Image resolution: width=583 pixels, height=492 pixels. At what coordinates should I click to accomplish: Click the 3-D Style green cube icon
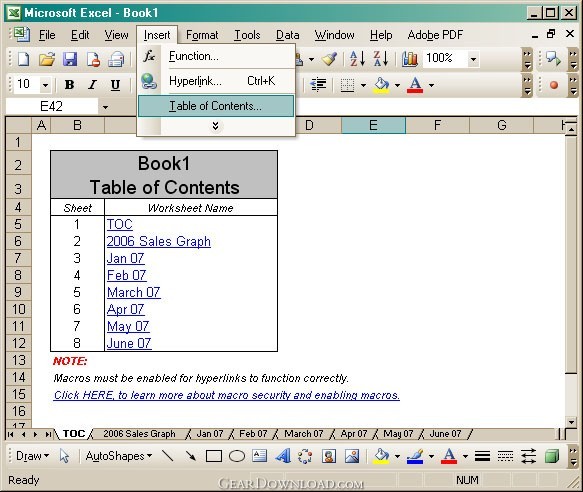click(x=552, y=456)
